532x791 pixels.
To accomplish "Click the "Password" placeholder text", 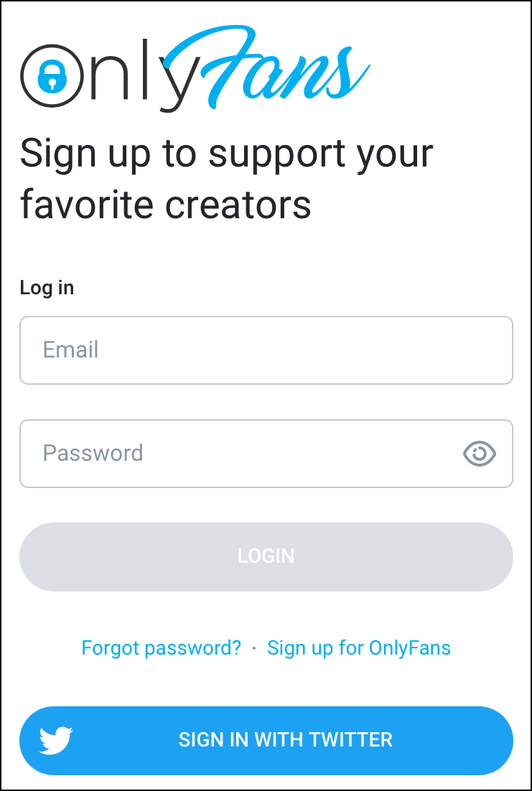I will click(x=93, y=453).
